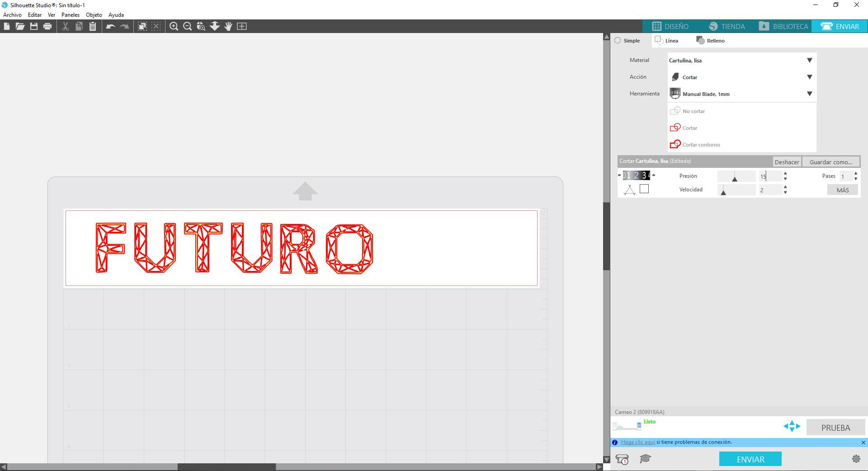Cut selection with the scissors icon
868x471 pixels.
(65, 26)
